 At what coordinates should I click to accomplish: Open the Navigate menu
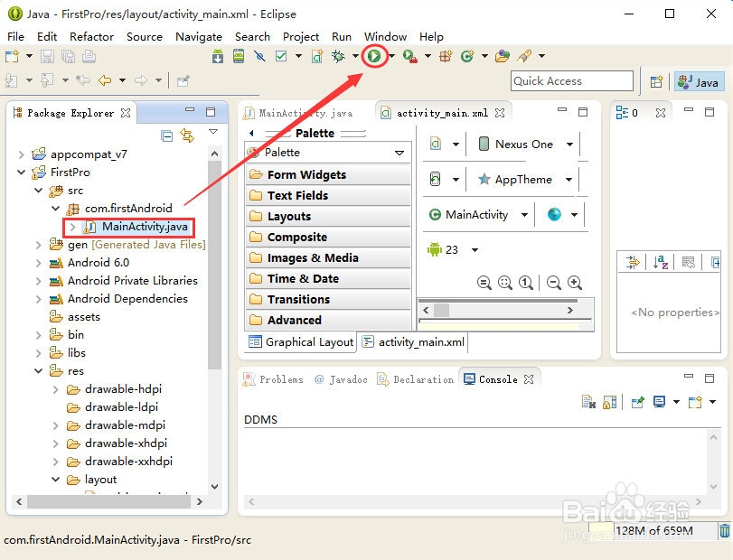(199, 36)
